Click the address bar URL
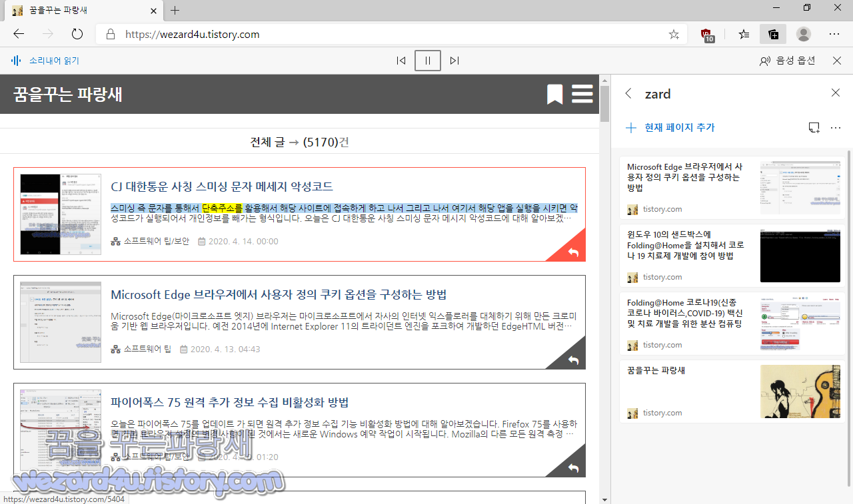 193,35
